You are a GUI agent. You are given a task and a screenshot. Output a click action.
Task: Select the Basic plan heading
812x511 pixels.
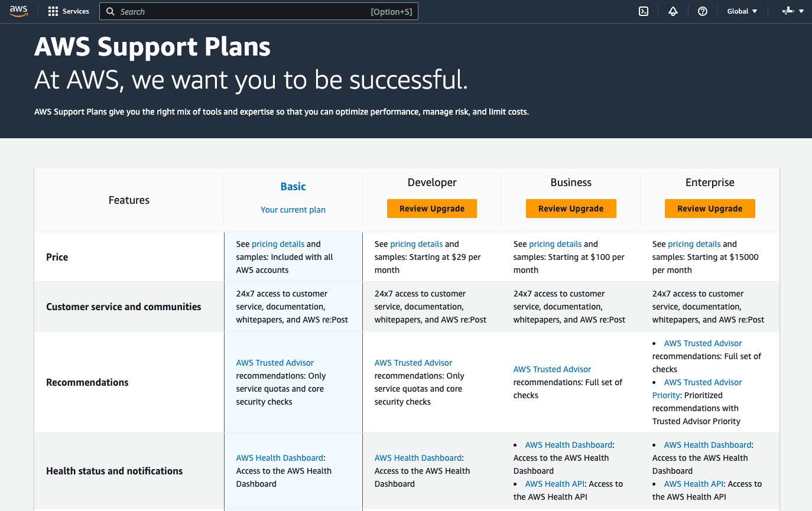[x=293, y=187]
